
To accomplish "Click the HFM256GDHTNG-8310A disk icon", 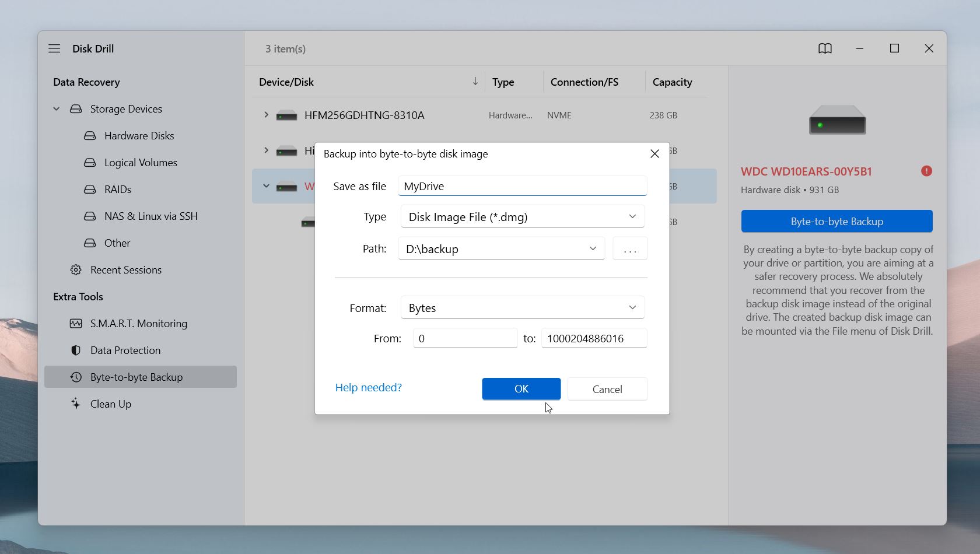I will click(286, 115).
